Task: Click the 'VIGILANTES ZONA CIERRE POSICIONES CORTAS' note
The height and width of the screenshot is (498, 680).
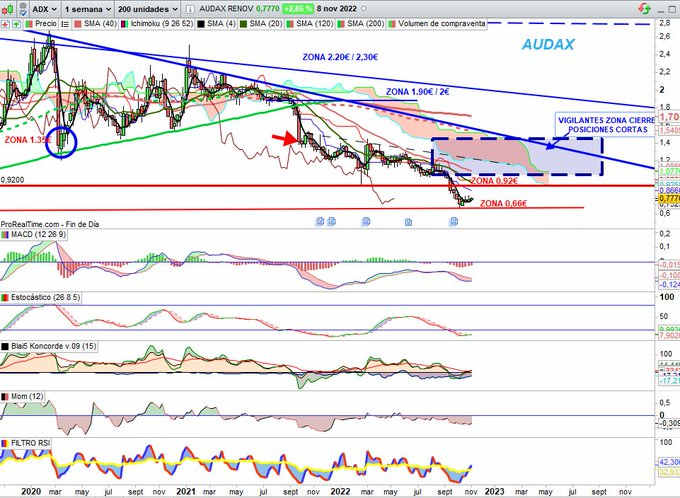Action: 606,125
